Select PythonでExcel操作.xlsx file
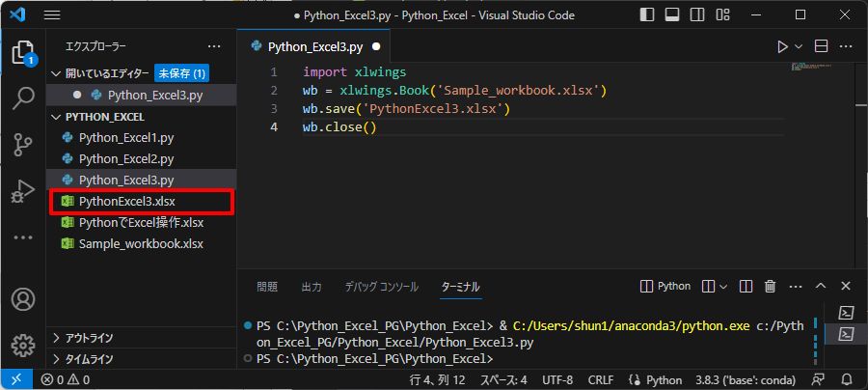The image size is (868, 390). pyautogui.click(x=141, y=223)
